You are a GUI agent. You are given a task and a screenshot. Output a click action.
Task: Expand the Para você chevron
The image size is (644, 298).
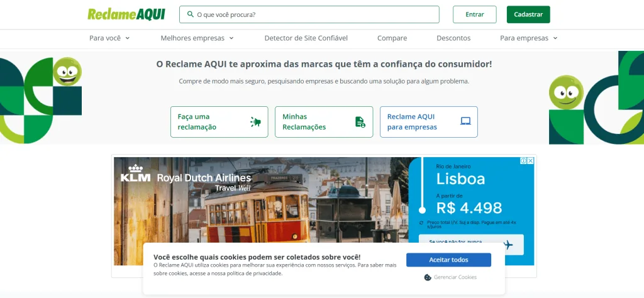pyautogui.click(x=127, y=38)
